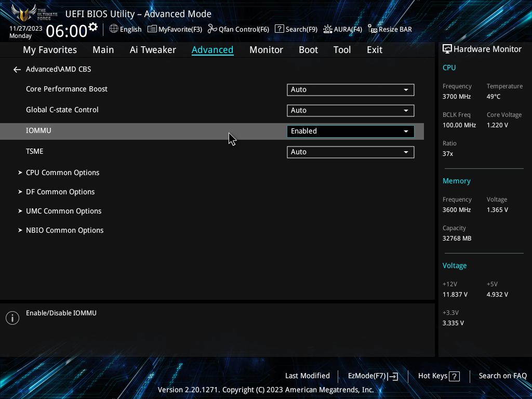Go to the Boot tab

point(308,50)
